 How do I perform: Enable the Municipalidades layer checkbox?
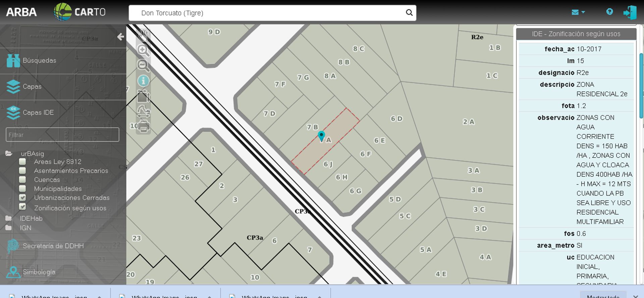pos(22,188)
